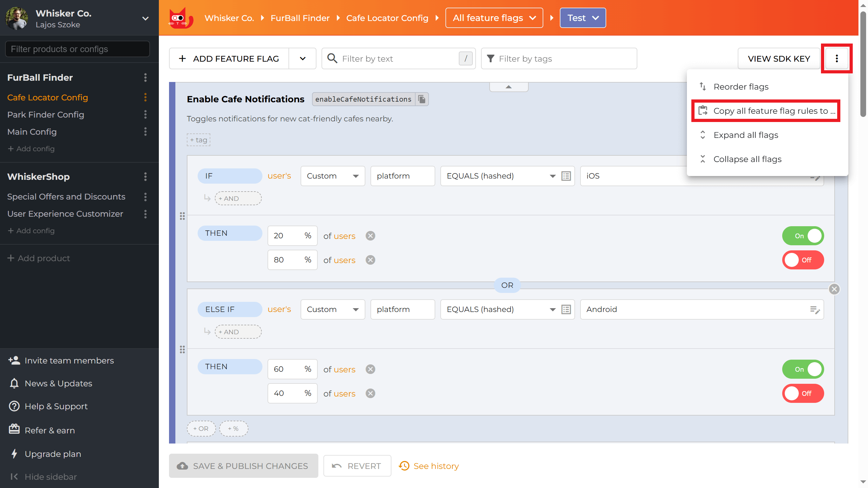The height and width of the screenshot is (488, 868).
Task: Open the All feature flags dropdown
Action: click(494, 18)
